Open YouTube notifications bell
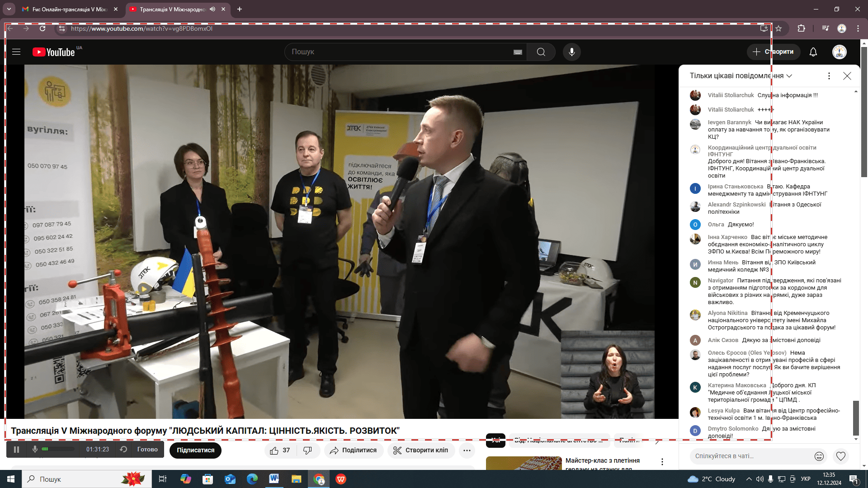Viewport: 868px width, 488px height. 813,52
